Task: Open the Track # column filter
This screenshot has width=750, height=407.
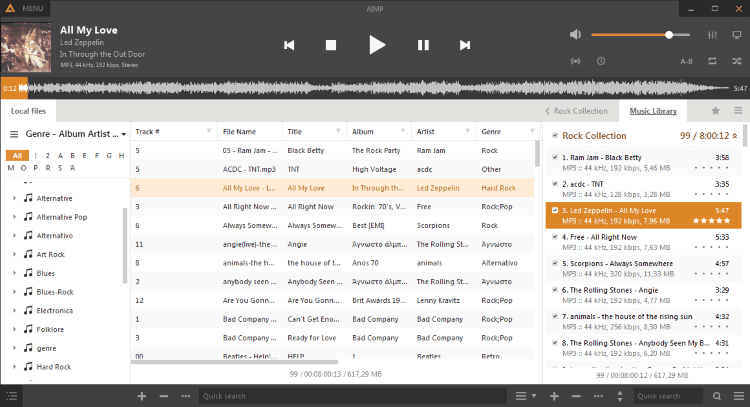Action: point(209,131)
